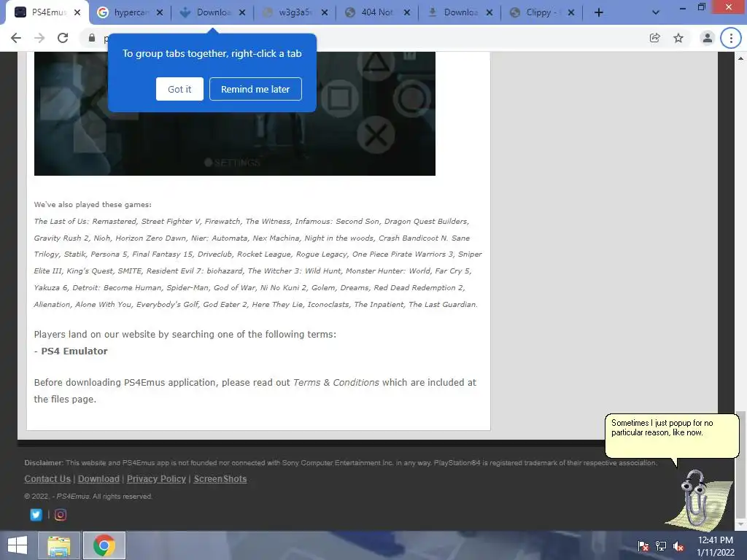Click the Action Center flag tray icon
The width and height of the screenshot is (747, 560).
tap(643, 546)
